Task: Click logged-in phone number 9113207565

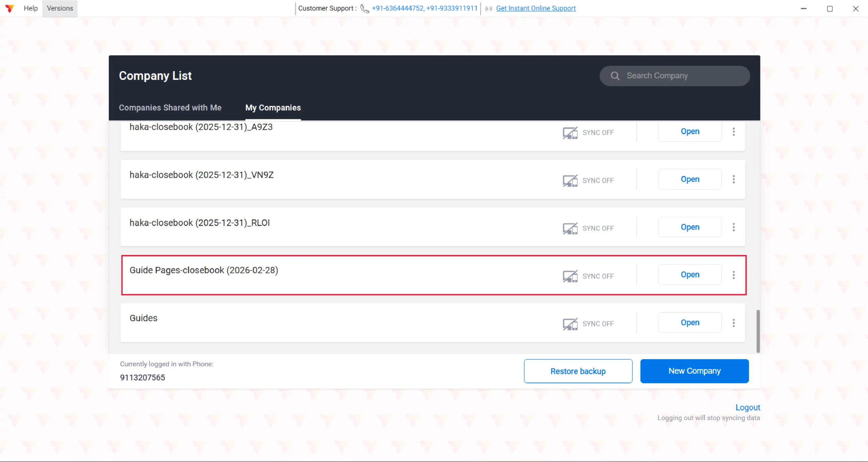Action: point(142,378)
